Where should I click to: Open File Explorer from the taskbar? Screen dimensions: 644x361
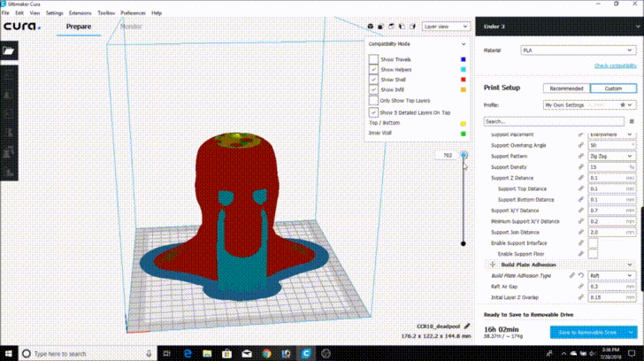(x=207, y=353)
